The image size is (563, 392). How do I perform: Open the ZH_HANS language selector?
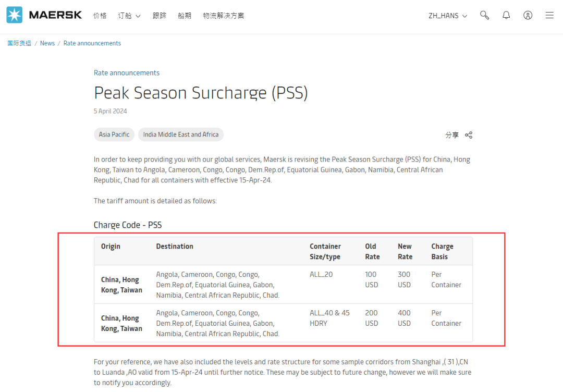click(448, 16)
